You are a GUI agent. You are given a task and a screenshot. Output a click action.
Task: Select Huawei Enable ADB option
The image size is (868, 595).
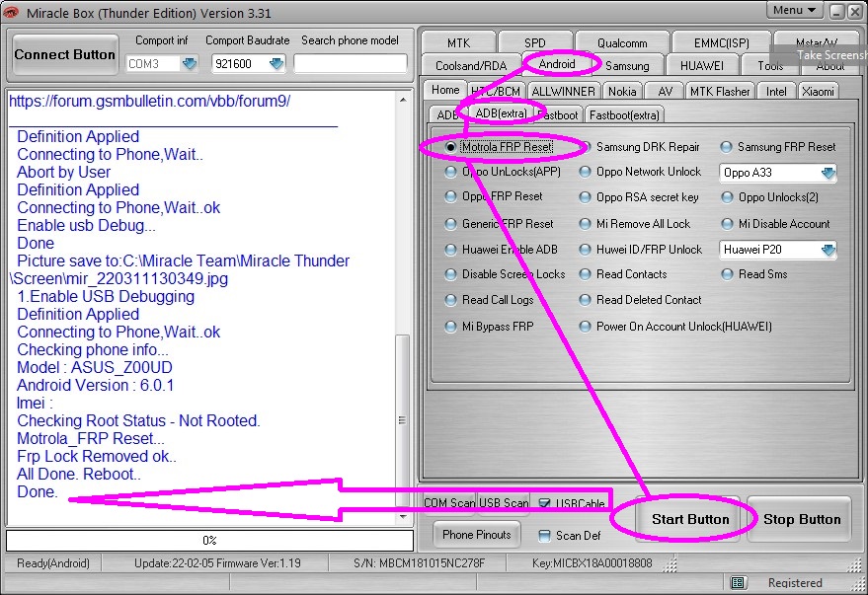(450, 250)
